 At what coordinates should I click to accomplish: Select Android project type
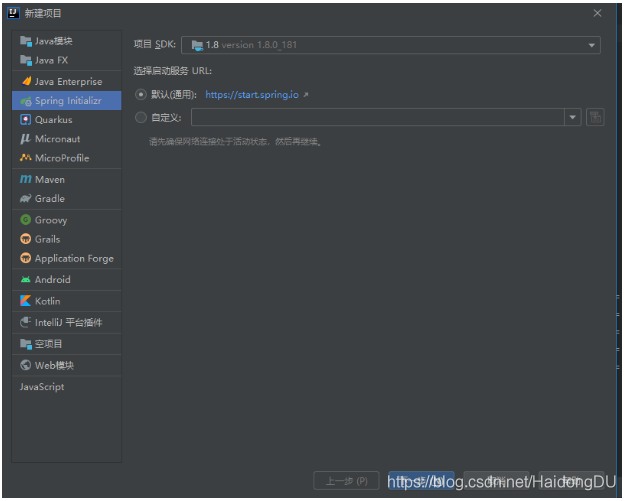pos(67,279)
